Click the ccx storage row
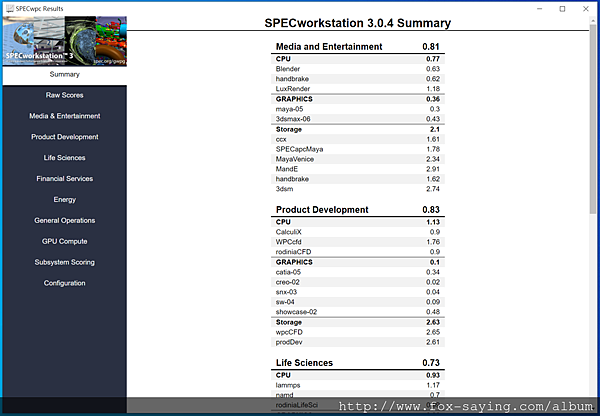600x416 pixels. click(x=358, y=139)
